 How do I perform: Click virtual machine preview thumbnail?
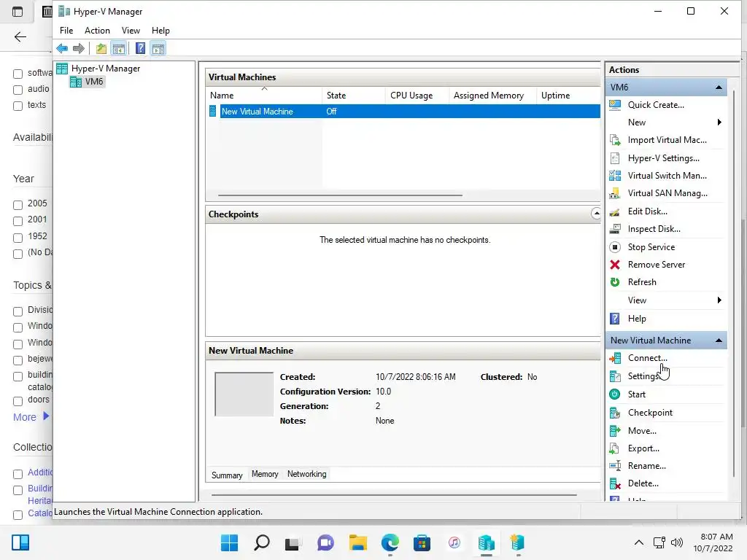coord(244,394)
